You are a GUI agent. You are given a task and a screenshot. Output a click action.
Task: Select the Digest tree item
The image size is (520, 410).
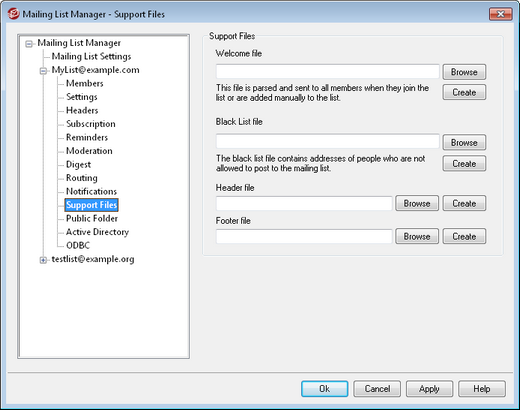78,164
